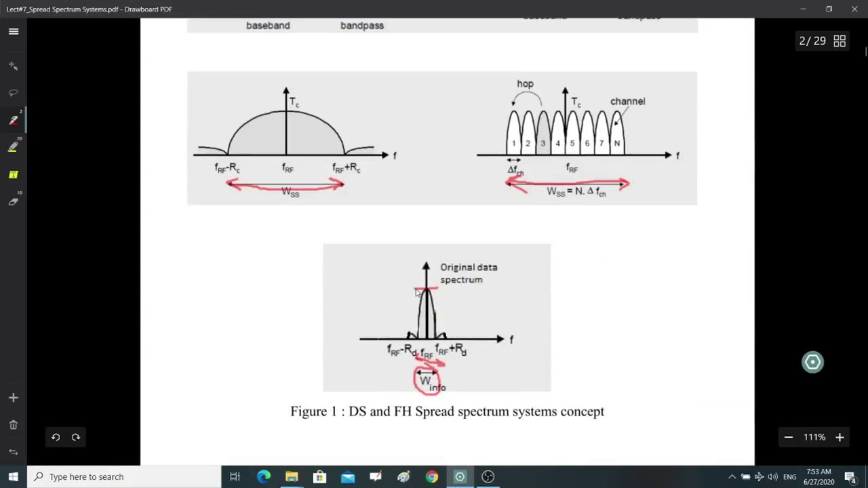
Task: Open Task View in taskbar
Action: [x=235, y=476]
